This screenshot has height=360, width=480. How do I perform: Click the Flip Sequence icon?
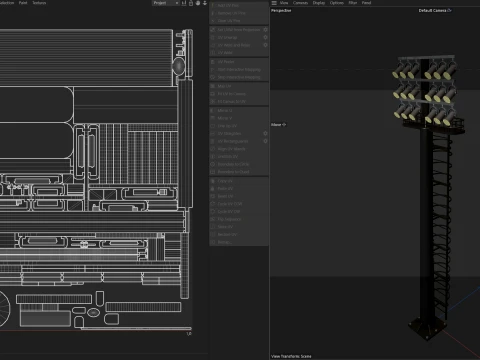coord(213,219)
